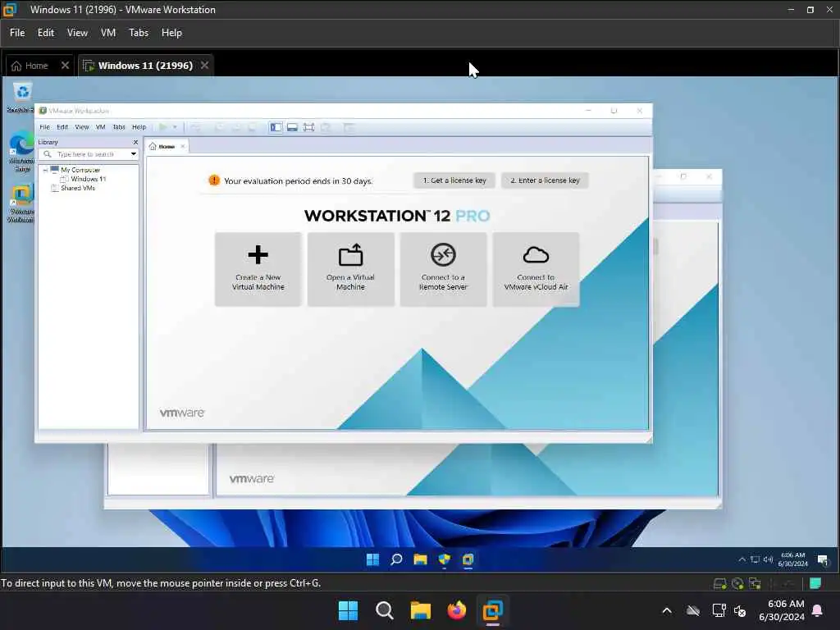Click the enter full screen toolbar icon
Image resolution: width=840 pixels, height=630 pixels.
click(x=308, y=127)
